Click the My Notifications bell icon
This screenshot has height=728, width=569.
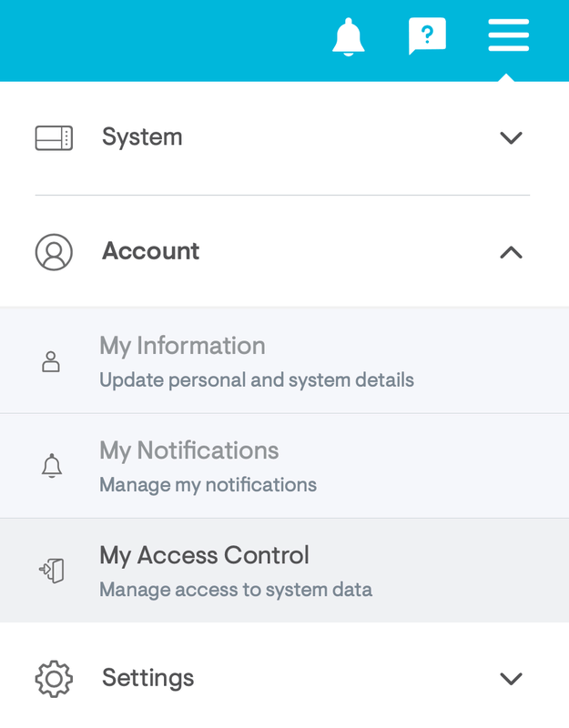pyautogui.click(x=52, y=466)
